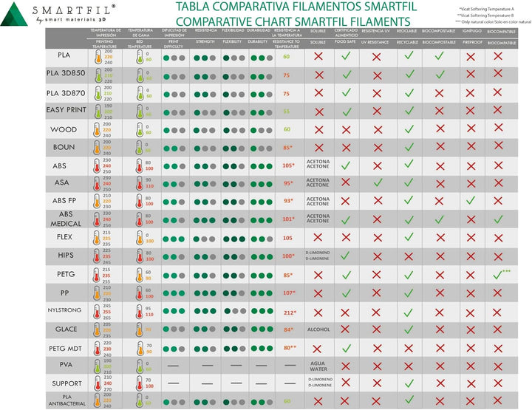
Task: Click the ABS bed temperature thermometer icon
Action: [x=140, y=165]
